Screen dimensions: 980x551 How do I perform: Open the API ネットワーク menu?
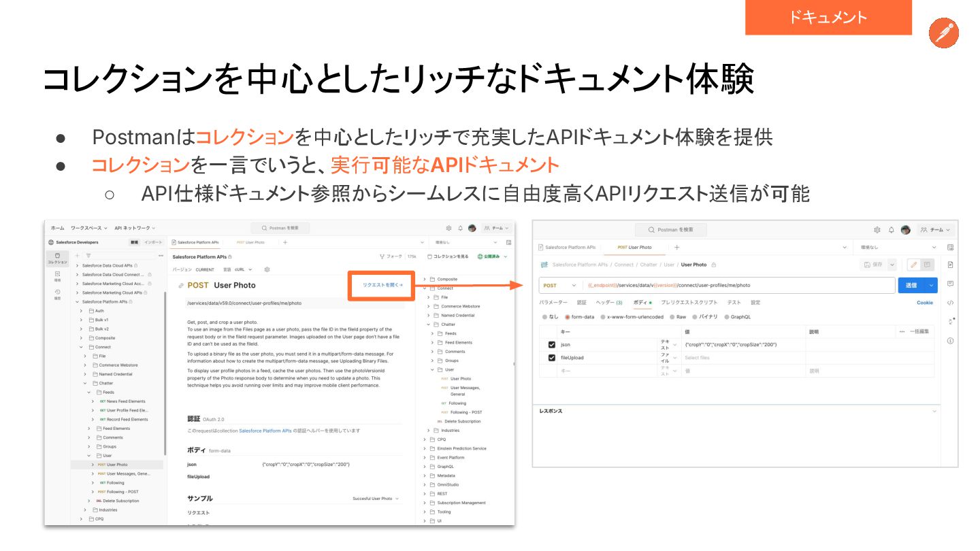[x=135, y=229]
